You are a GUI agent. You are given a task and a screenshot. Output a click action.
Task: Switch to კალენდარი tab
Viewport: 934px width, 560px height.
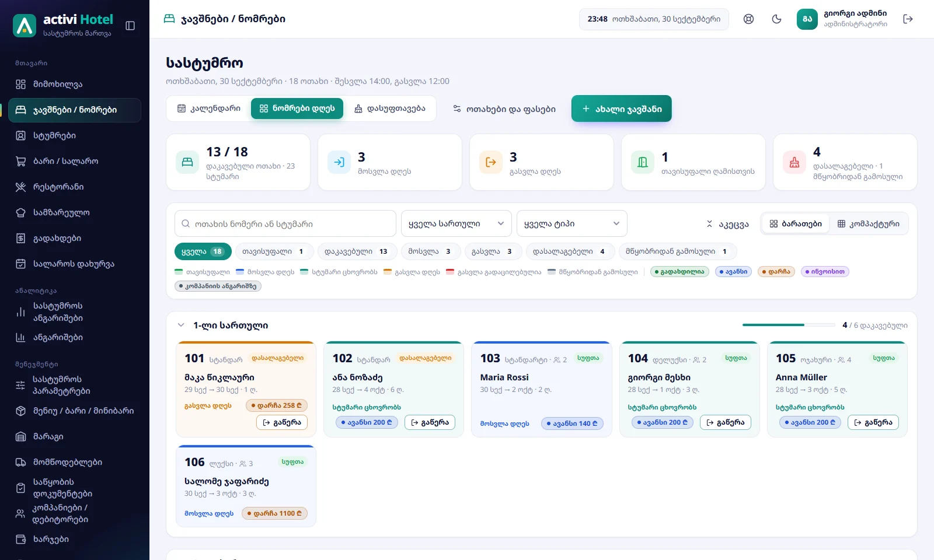pyautogui.click(x=209, y=108)
